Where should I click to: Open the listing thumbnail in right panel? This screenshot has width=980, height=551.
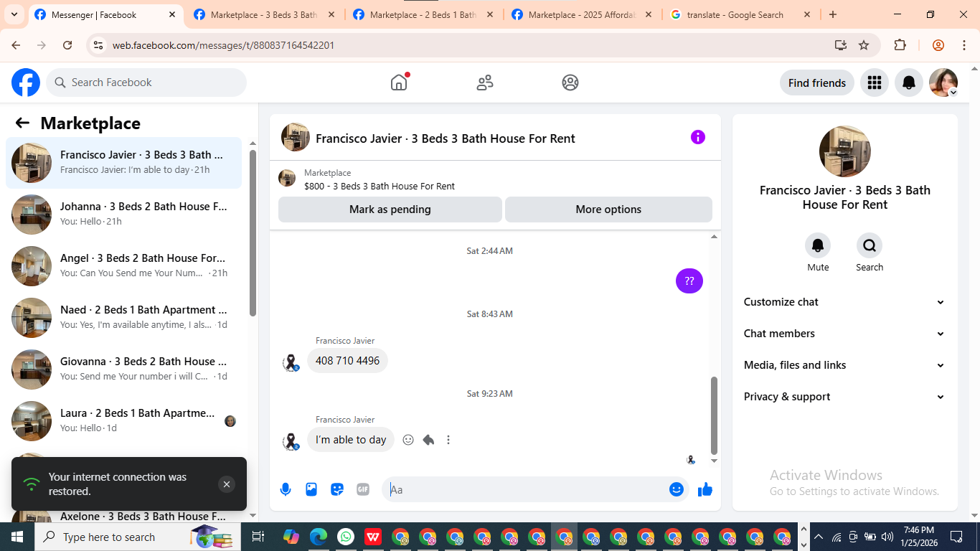tap(845, 151)
